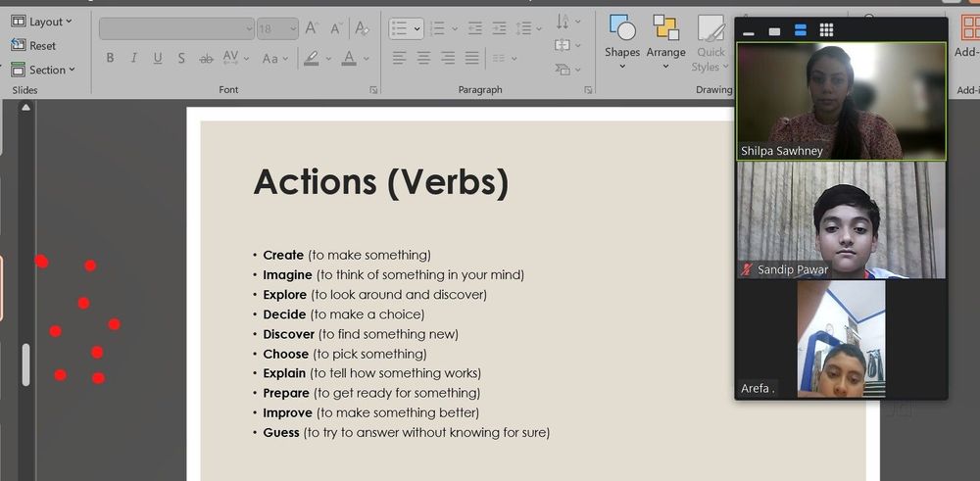Viewport: 980px width, 481px height.
Task: Open font color picker arrow
Action: tap(367, 58)
